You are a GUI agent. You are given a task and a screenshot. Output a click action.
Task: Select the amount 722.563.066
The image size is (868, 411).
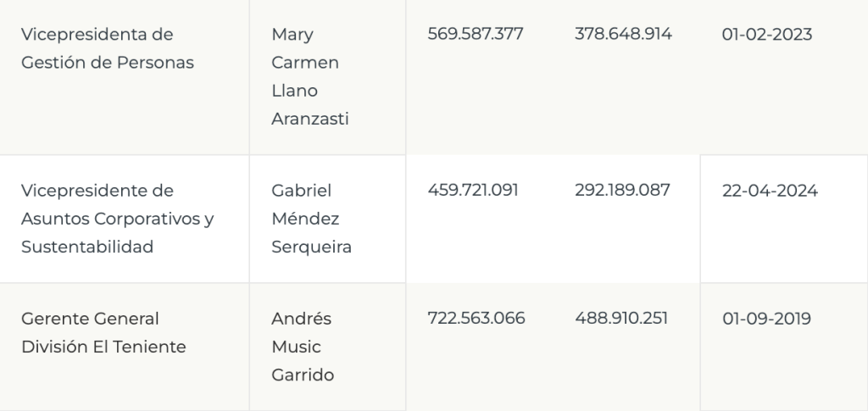point(476,319)
